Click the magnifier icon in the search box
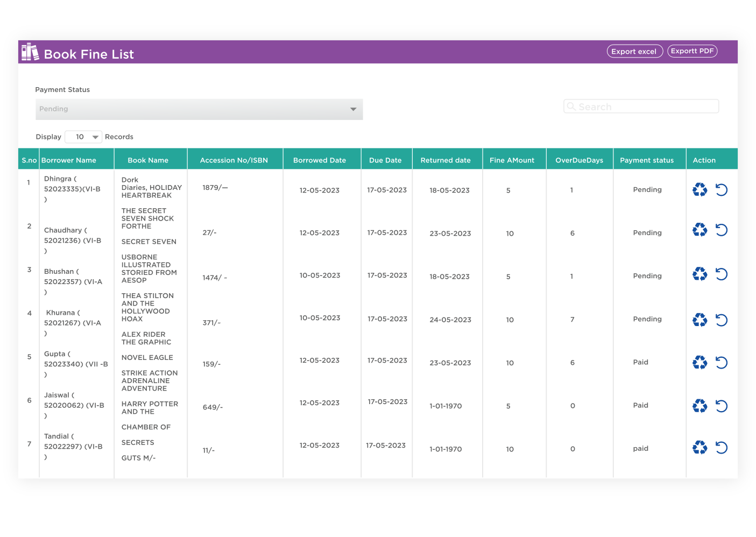This screenshot has height=537, width=756. tap(571, 107)
